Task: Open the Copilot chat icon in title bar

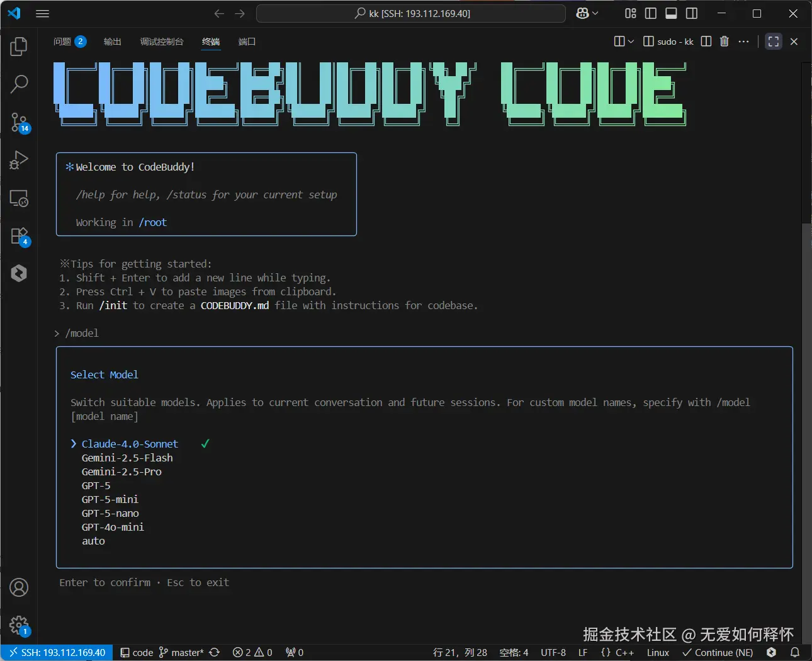Action: 582,13
